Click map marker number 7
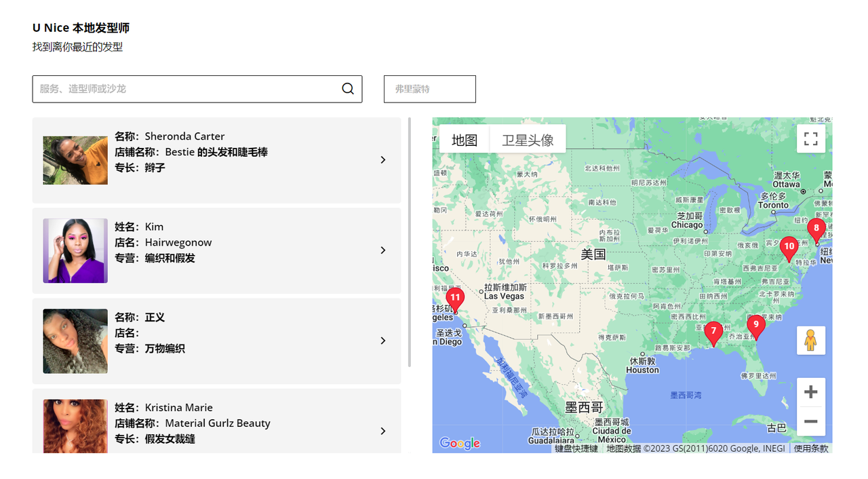 (x=713, y=333)
